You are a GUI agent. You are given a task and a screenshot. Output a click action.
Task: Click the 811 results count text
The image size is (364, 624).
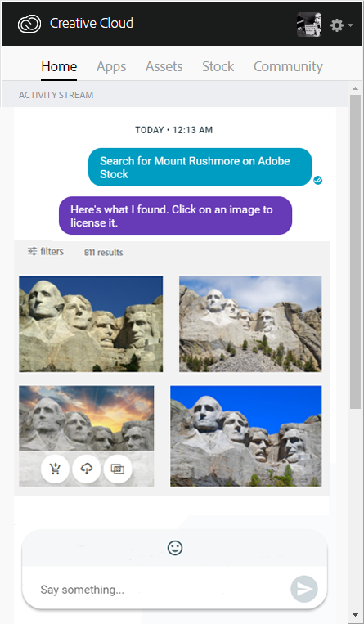[103, 253]
